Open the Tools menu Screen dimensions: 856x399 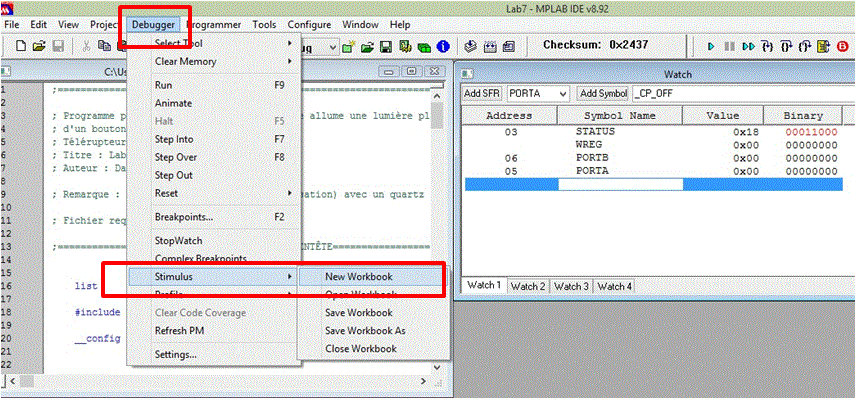pos(264,25)
